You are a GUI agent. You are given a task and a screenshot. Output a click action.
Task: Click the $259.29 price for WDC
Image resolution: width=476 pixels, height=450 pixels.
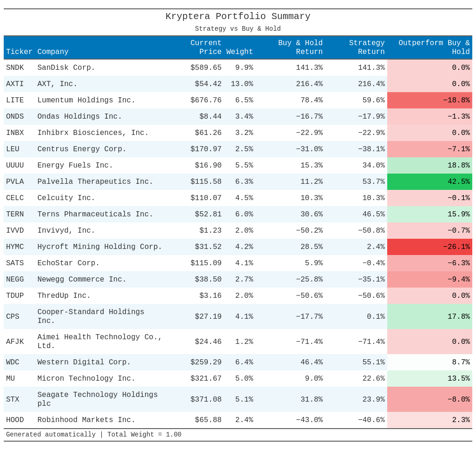pos(206,362)
